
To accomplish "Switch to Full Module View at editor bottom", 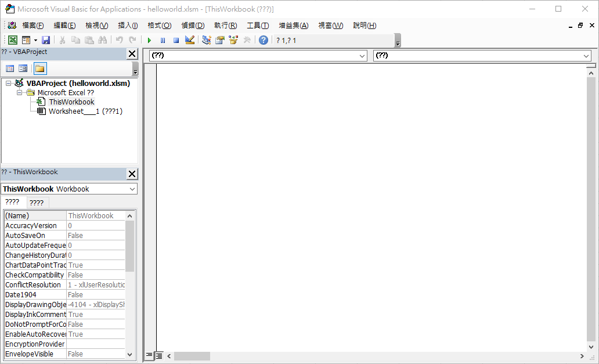I will [x=158, y=355].
